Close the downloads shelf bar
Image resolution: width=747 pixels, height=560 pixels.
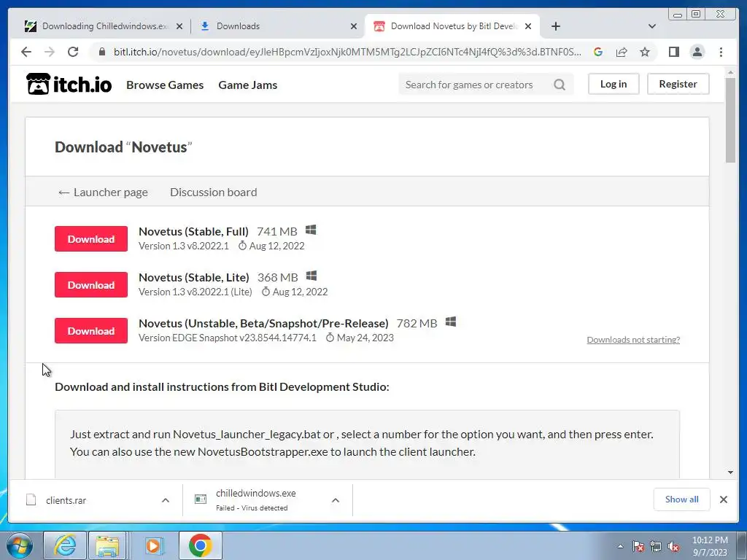tap(724, 499)
